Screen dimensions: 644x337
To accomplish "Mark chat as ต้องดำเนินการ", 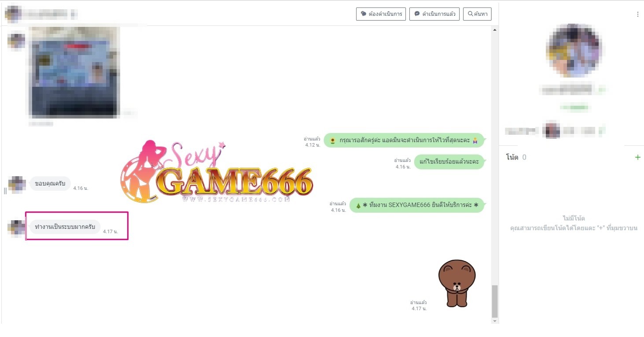I will click(x=381, y=14).
